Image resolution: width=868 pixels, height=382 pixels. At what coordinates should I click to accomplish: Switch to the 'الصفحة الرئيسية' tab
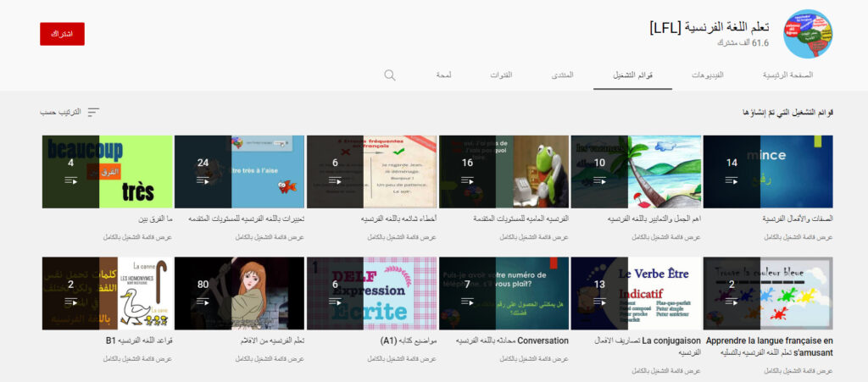pos(787,75)
